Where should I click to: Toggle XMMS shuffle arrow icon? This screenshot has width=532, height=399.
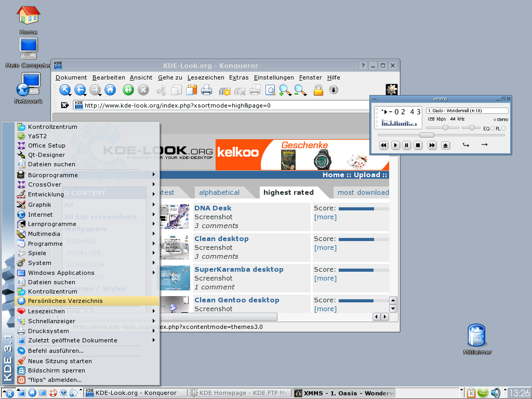pyautogui.click(x=466, y=145)
